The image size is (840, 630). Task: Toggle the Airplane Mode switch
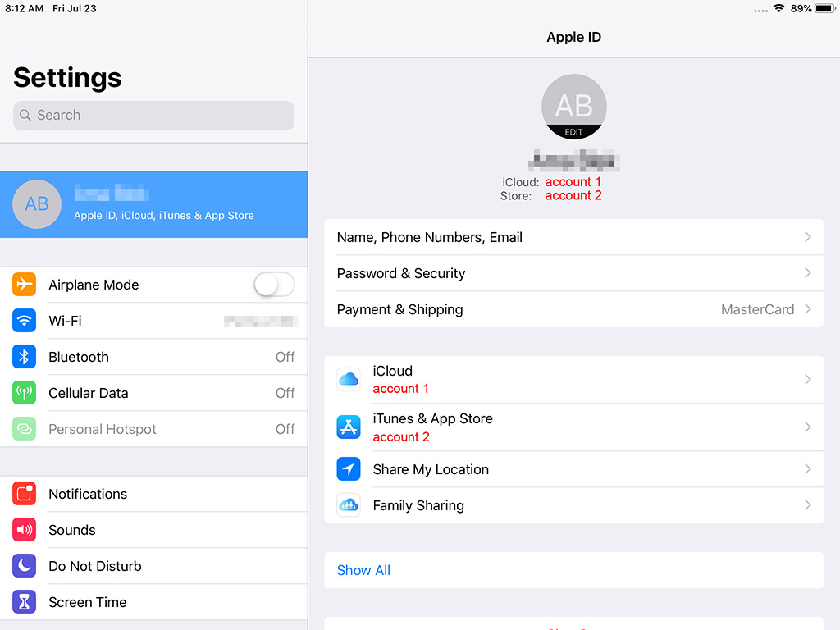[274, 285]
